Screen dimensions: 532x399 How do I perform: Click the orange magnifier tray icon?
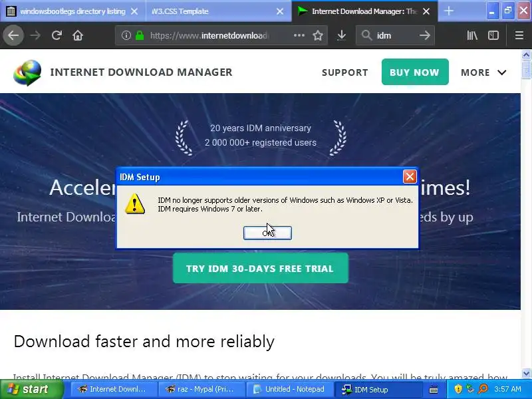[x=483, y=389]
